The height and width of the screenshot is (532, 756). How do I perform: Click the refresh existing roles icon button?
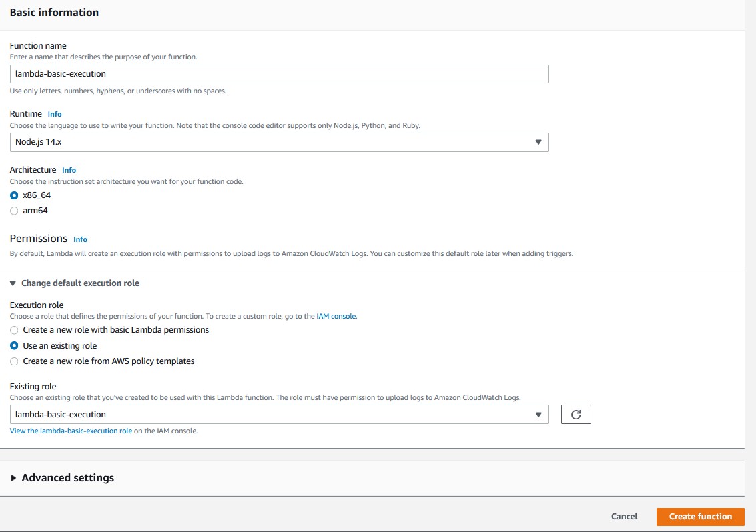pyautogui.click(x=576, y=415)
